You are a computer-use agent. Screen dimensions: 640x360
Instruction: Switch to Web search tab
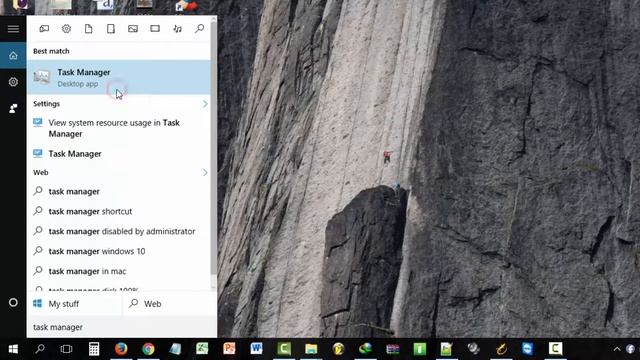pos(169,304)
